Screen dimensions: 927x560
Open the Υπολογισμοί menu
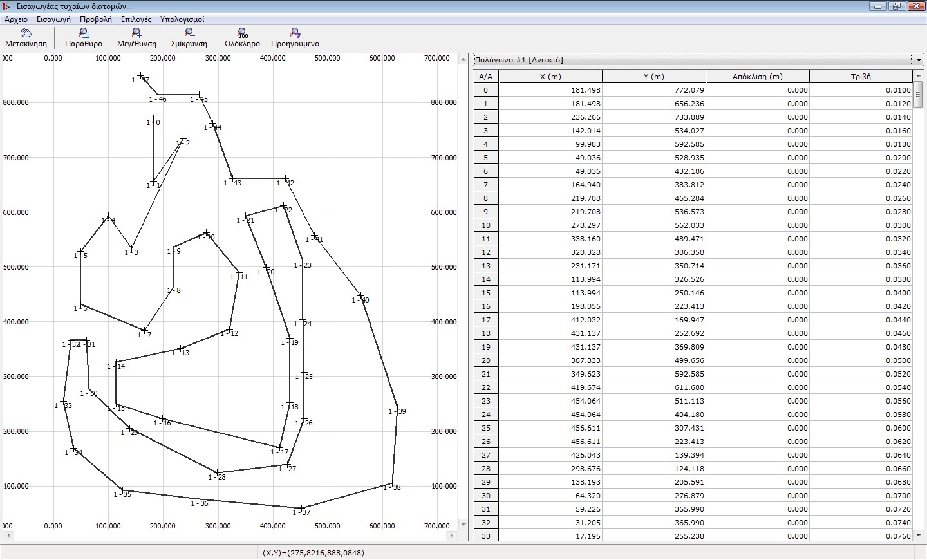(x=182, y=19)
